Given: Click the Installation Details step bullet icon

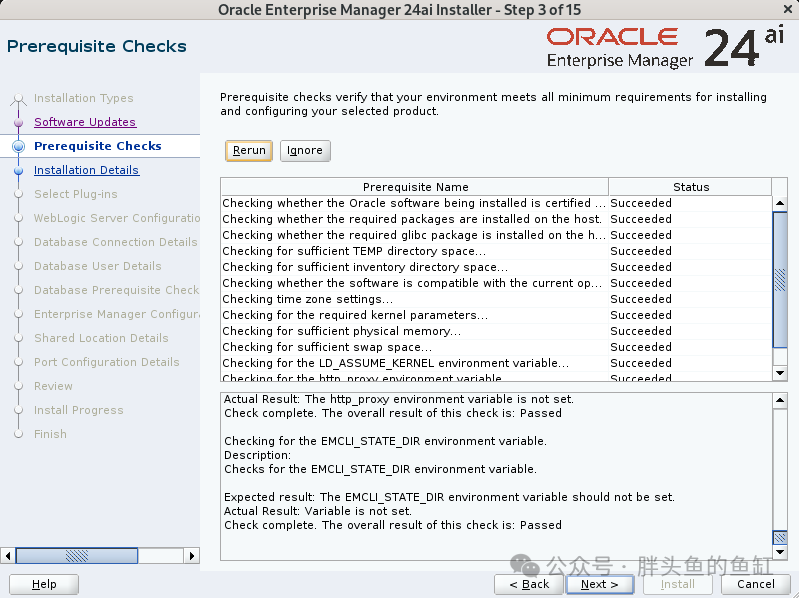Looking at the screenshot, I should pyautogui.click(x=18, y=170).
